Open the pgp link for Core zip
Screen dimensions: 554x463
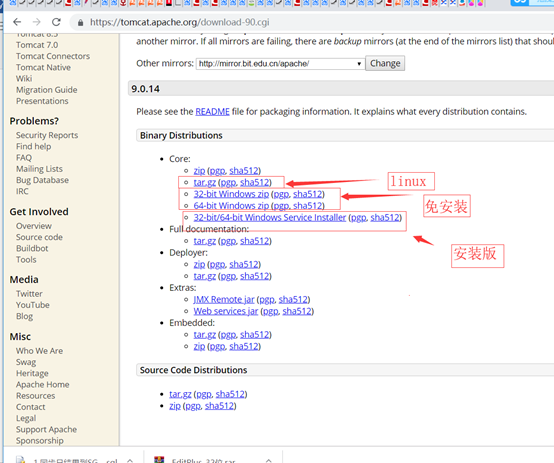[217, 171]
